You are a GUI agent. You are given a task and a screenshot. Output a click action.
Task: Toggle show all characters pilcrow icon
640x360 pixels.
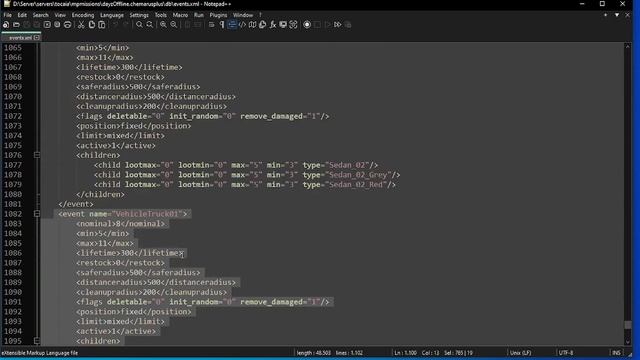click(222, 25)
